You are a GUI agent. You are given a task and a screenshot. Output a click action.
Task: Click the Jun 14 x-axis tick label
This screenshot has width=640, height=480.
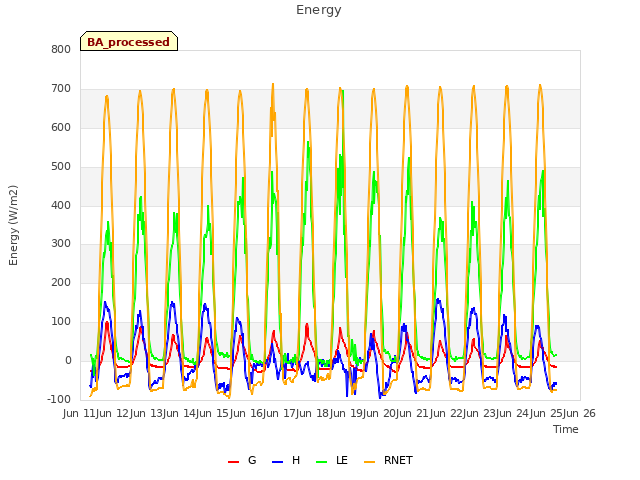tap(180, 413)
